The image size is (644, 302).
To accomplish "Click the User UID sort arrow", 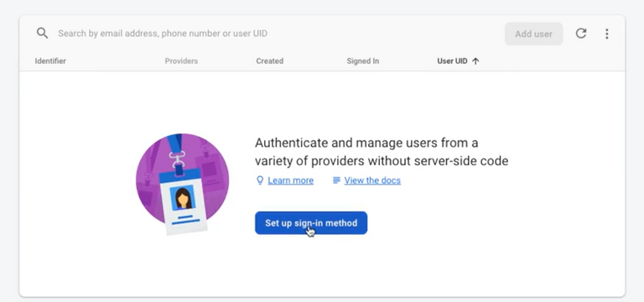I will tap(475, 61).
